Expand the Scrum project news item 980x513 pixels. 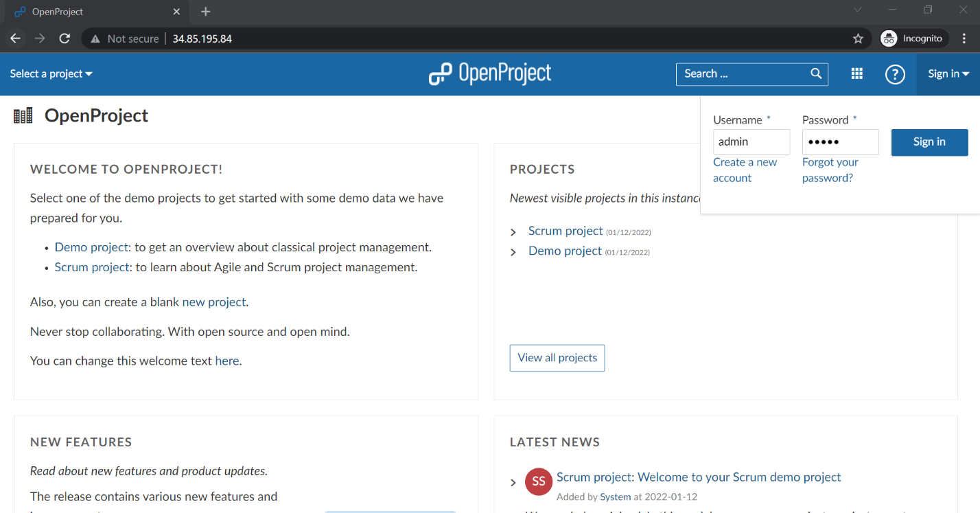click(513, 483)
